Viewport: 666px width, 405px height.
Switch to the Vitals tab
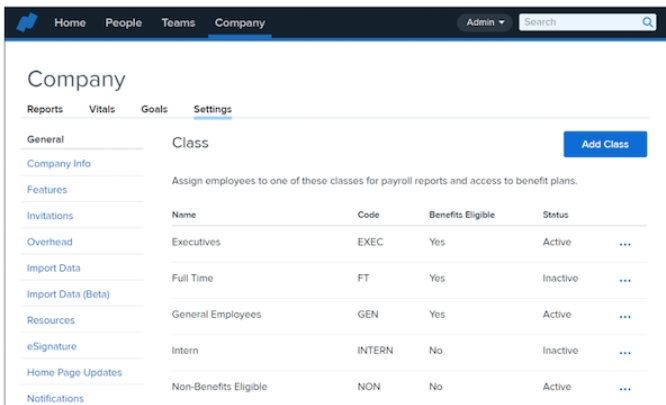(x=102, y=109)
